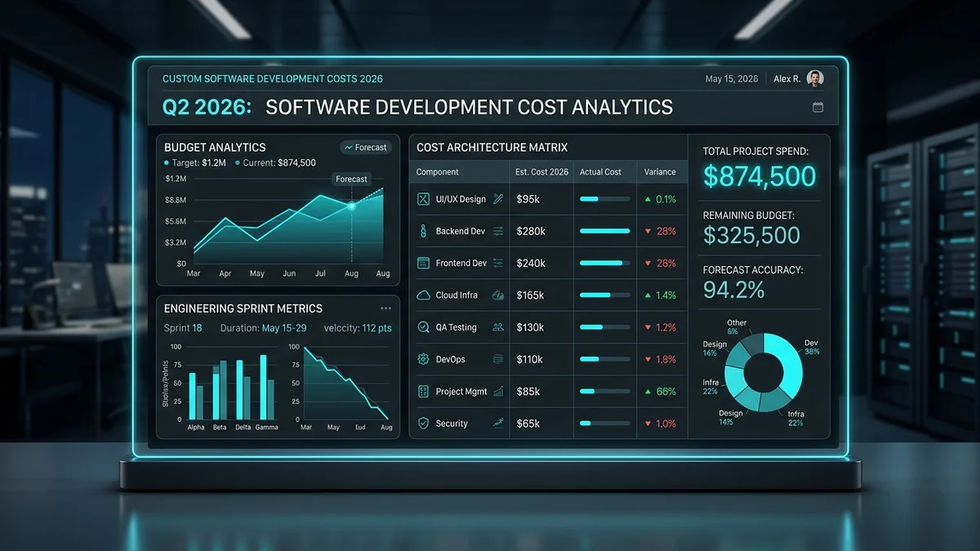Click the DevOps gear icon
The height and width of the screenshot is (551, 980).
[x=423, y=359]
